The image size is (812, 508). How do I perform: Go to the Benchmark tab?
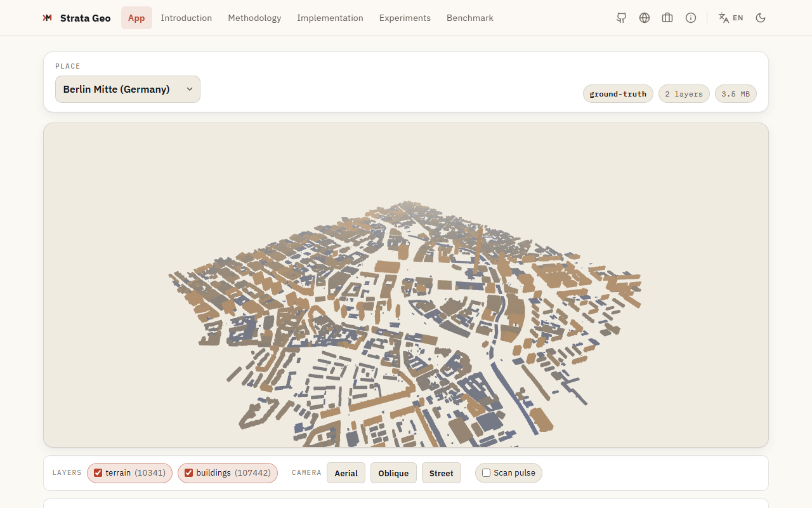coord(470,18)
